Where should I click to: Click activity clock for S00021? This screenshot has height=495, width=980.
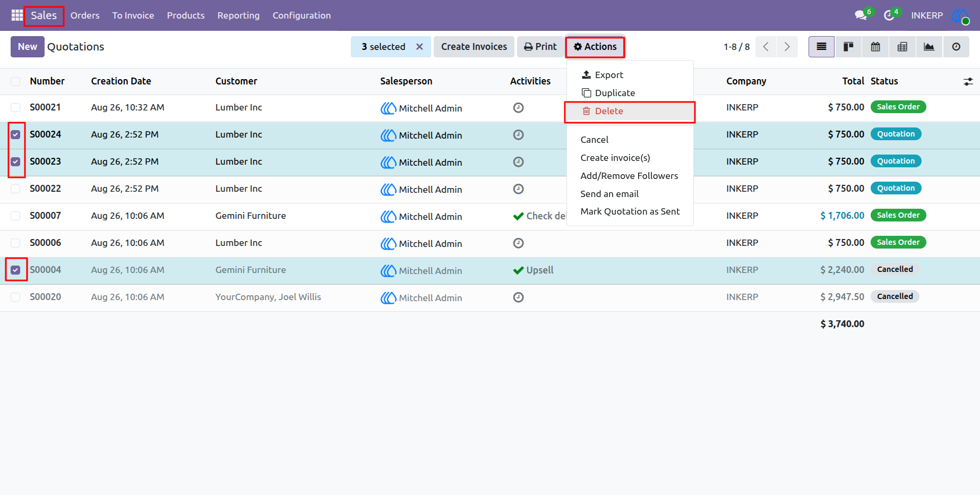click(x=519, y=108)
